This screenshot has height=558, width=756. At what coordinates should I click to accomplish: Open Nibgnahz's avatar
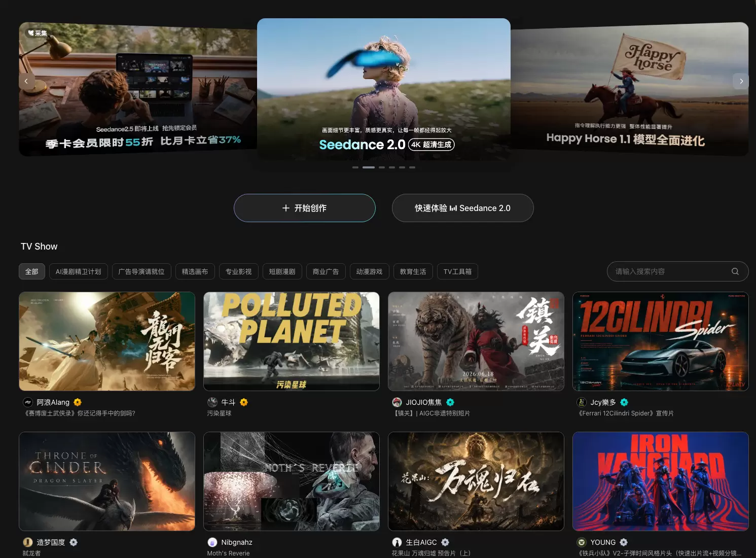pyautogui.click(x=212, y=542)
